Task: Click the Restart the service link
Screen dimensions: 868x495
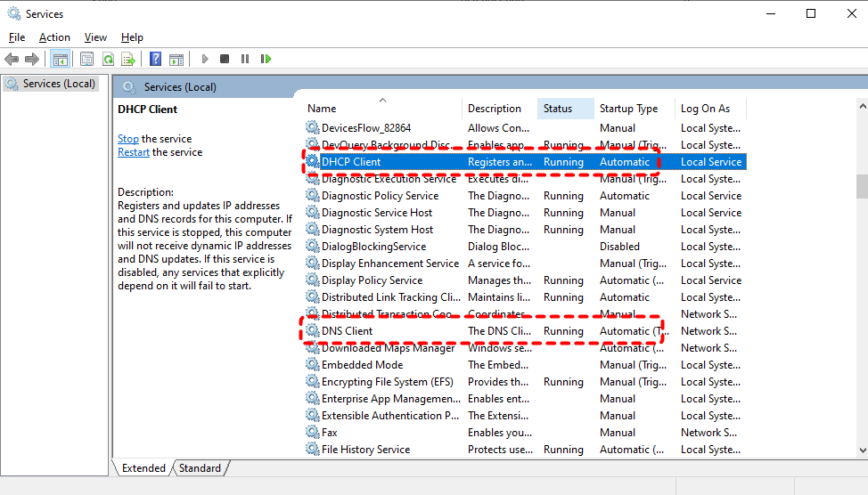Action: coord(134,152)
